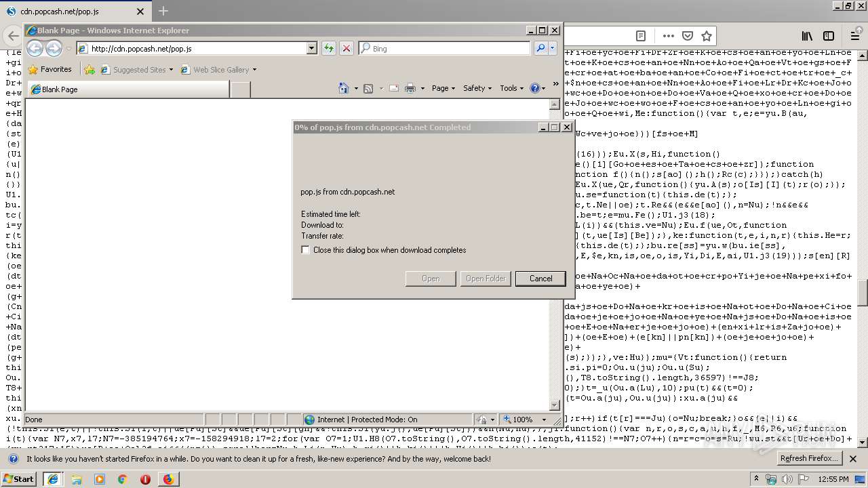Click the Save to Pocket icon
Image resolution: width=868 pixels, height=488 pixels.
pos(688,36)
